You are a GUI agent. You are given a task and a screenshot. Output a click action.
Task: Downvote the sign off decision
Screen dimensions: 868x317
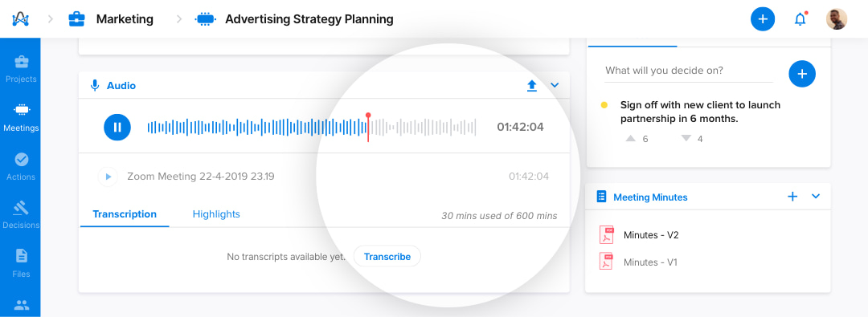point(686,138)
